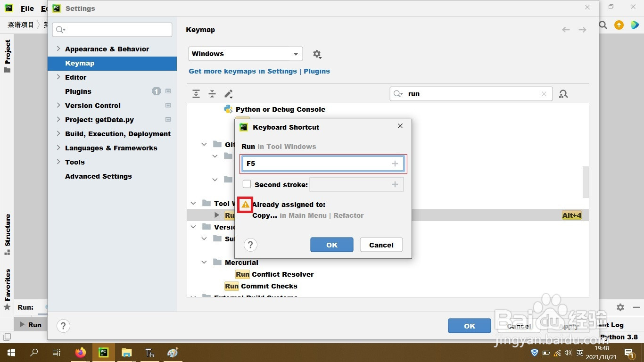The height and width of the screenshot is (362, 644).
Task: Open the Project tool window tab
Action: (x=7, y=56)
